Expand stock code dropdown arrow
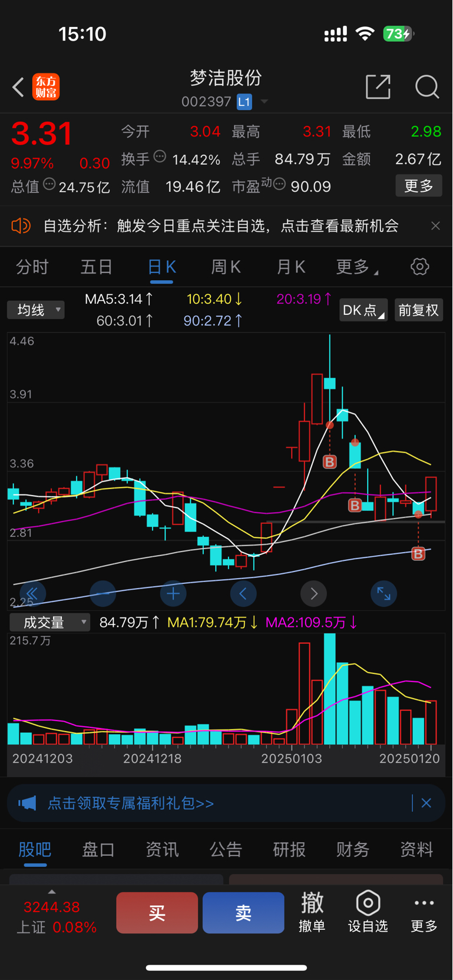This screenshot has width=453, height=980. point(264,102)
